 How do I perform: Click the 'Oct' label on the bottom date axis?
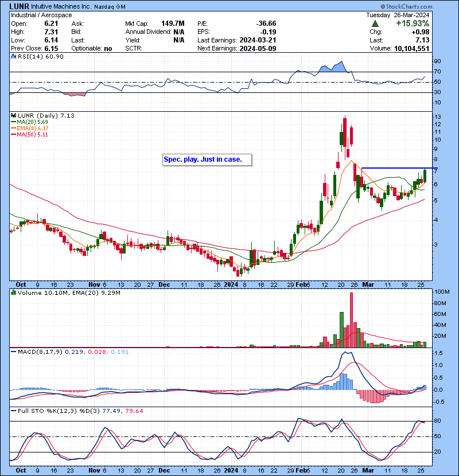[x=21, y=470]
